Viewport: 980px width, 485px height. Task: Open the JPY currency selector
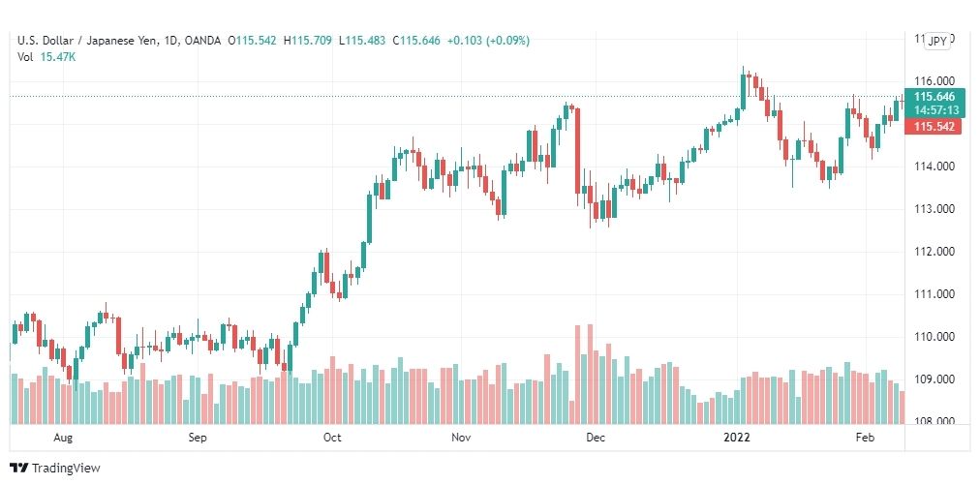937,42
